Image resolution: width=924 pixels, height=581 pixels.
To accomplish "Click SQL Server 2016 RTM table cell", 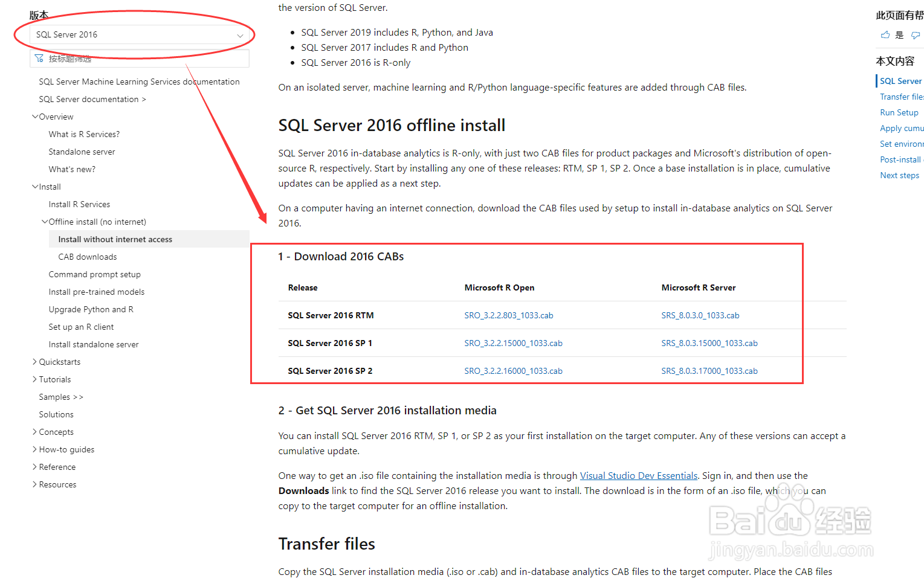I will [331, 315].
